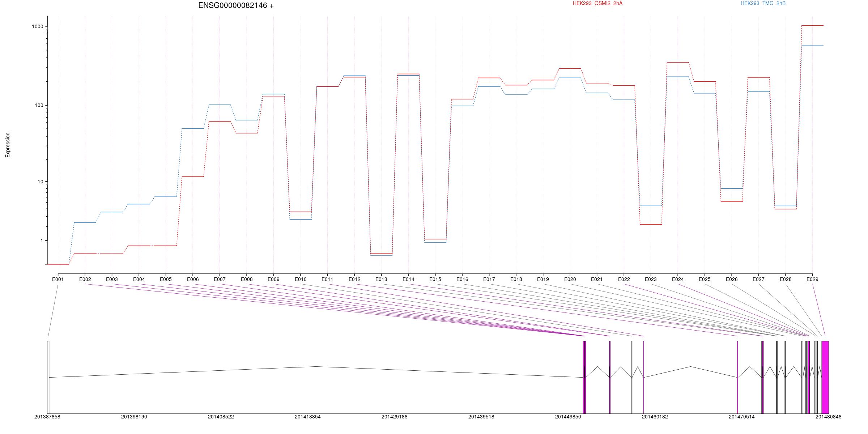Viewport: 868px width, 434px height.
Task: Click exon label E019
Action: [x=543, y=279]
